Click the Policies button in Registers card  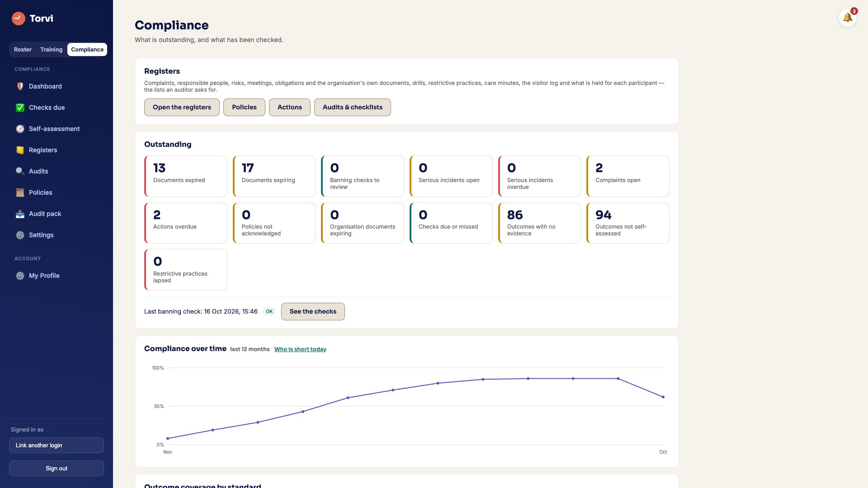pyautogui.click(x=244, y=107)
